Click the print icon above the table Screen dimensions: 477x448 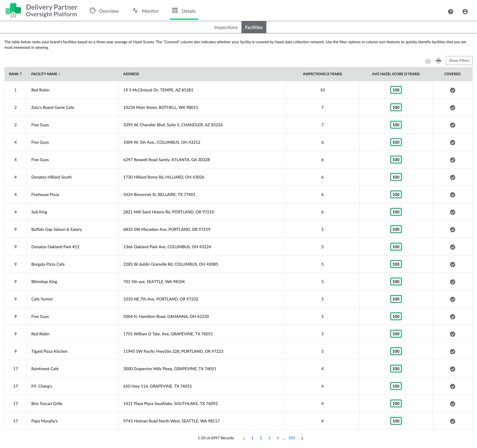click(439, 61)
